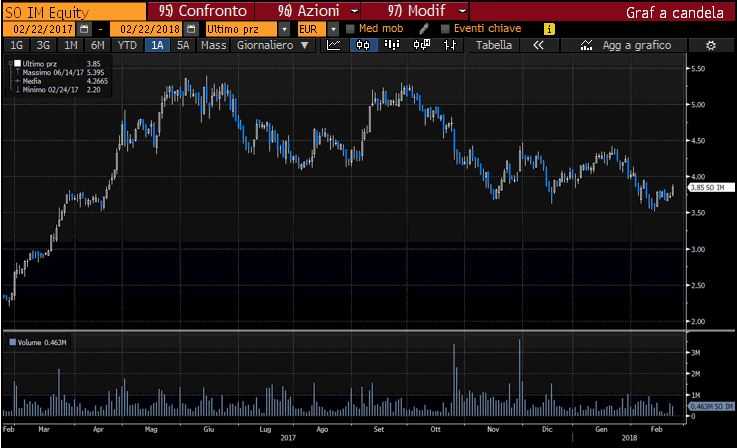This screenshot has height=448, width=738.
Task: Open the 97) Modif menu
Action: 412,10
